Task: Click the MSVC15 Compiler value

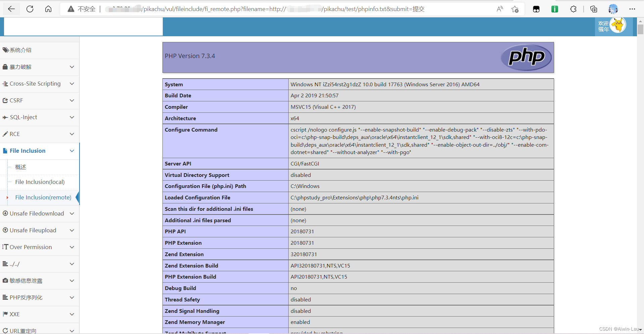Action: tap(323, 107)
